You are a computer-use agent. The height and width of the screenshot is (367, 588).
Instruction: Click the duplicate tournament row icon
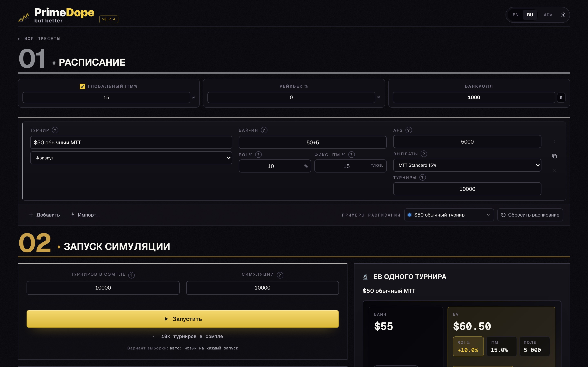554,156
